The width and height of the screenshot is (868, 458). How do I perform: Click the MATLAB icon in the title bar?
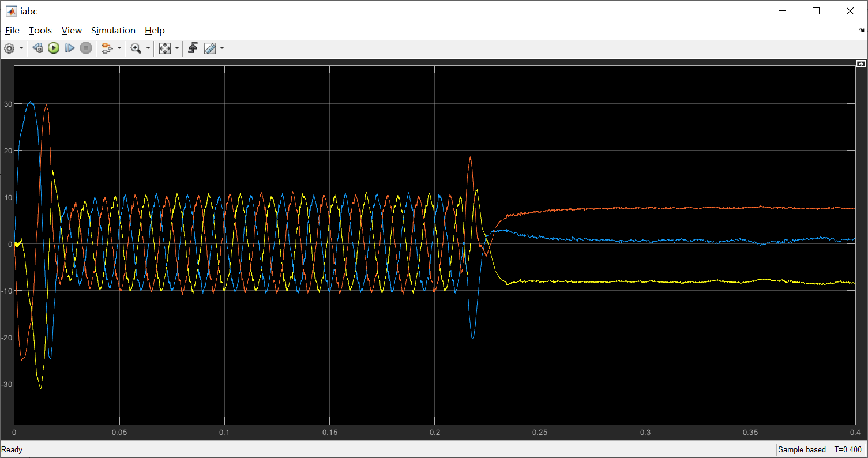pos(11,11)
